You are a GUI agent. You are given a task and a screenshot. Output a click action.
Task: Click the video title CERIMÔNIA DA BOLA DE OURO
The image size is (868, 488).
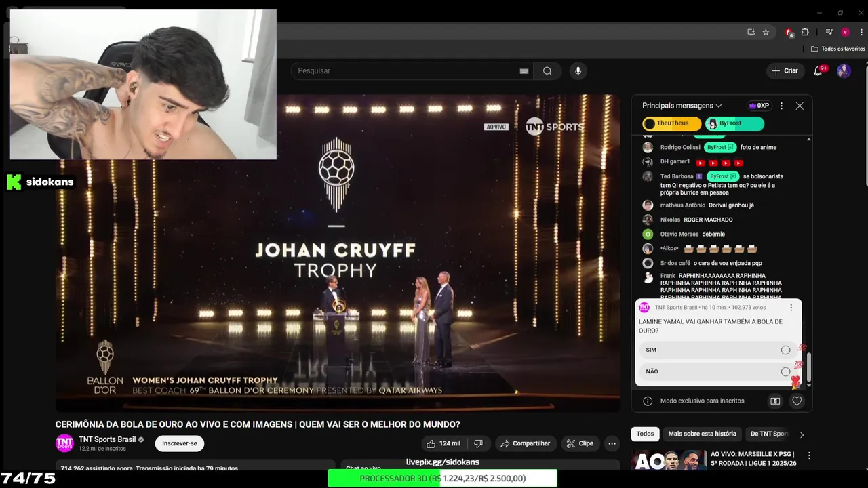[x=258, y=424]
